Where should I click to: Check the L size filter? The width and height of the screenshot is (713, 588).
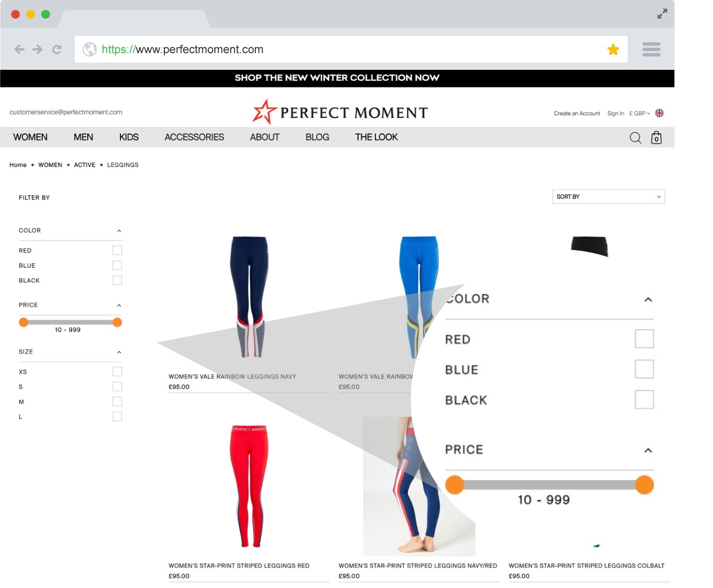pyautogui.click(x=117, y=416)
